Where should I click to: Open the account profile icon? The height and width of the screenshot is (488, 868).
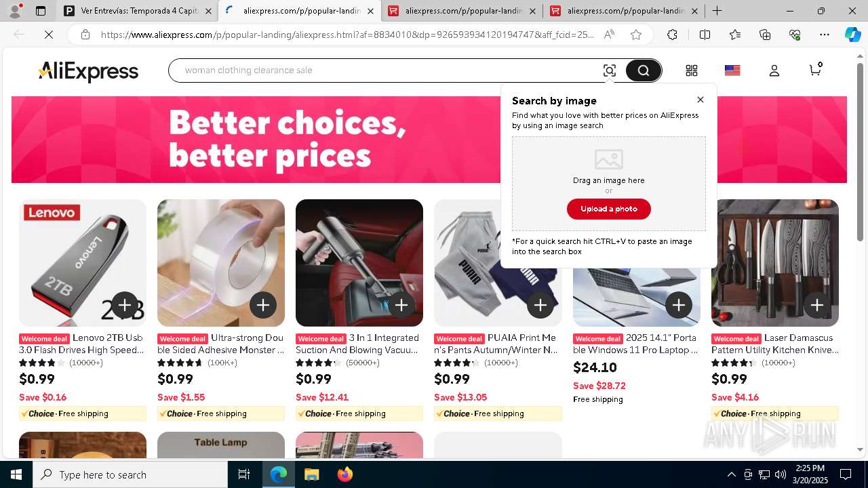[x=774, y=70]
